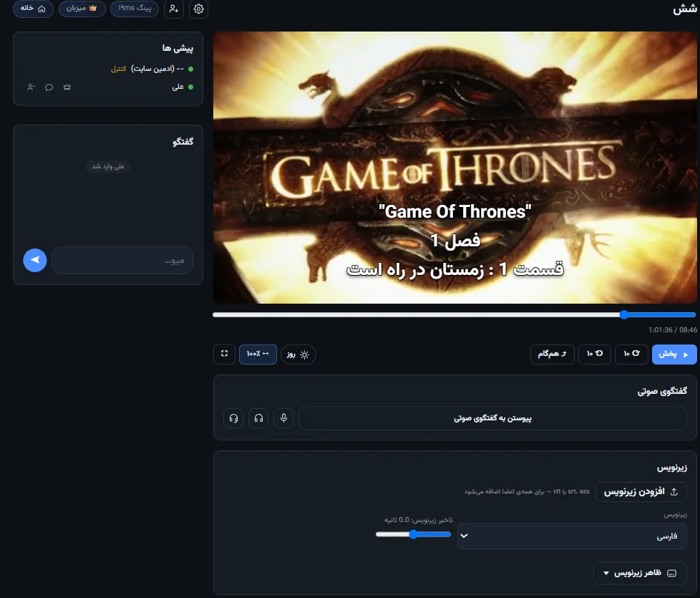Click the میزبان host crown badge
Screen dimensions: 700x598
click(x=82, y=8)
